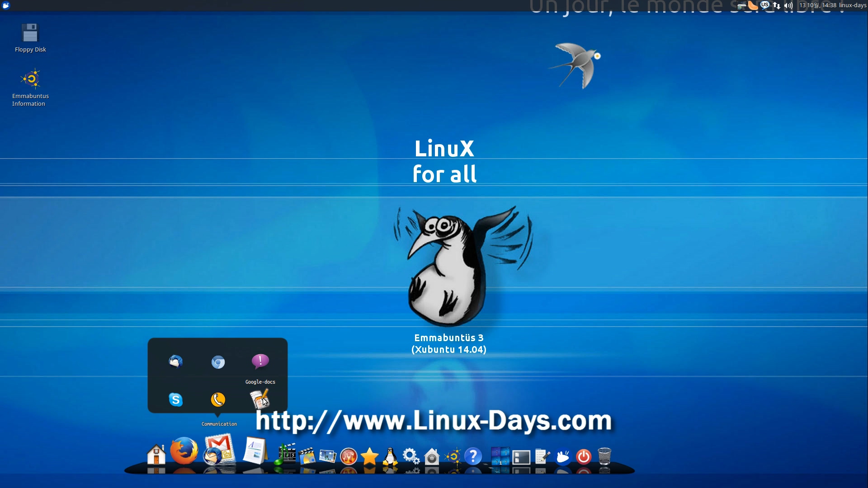Open the Xfce applications menu mouse icon

tap(6, 5)
